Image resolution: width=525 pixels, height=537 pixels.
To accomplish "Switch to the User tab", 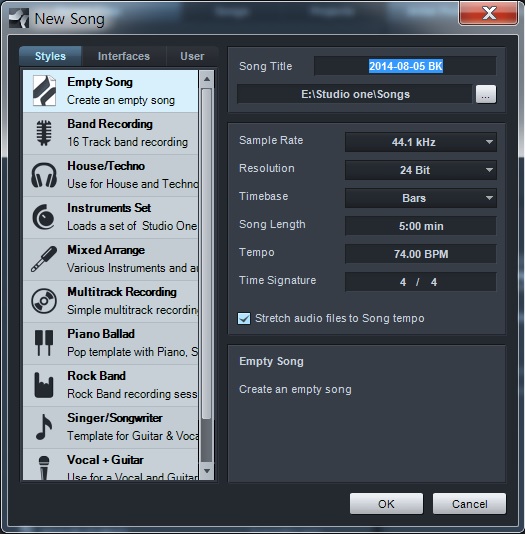I will pos(192,56).
